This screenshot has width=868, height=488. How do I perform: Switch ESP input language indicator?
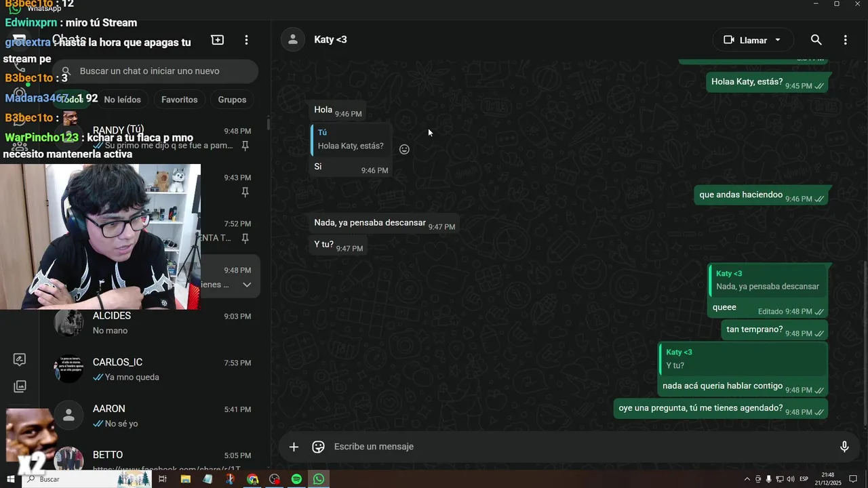(804, 479)
